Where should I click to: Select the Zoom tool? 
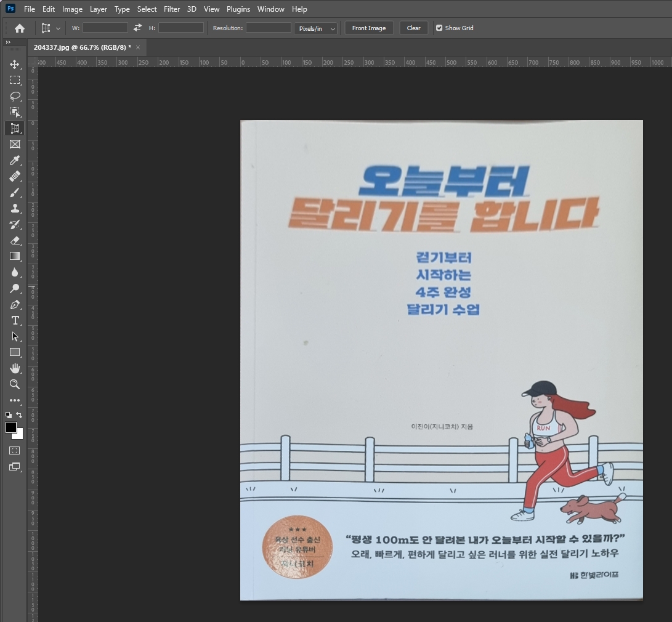[15, 384]
